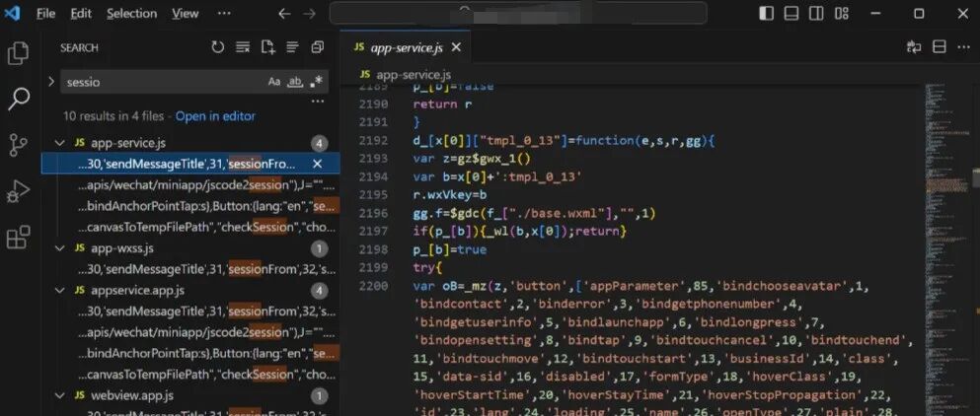Navigate back with the left arrow
The height and width of the screenshot is (416, 980).
coord(284,14)
